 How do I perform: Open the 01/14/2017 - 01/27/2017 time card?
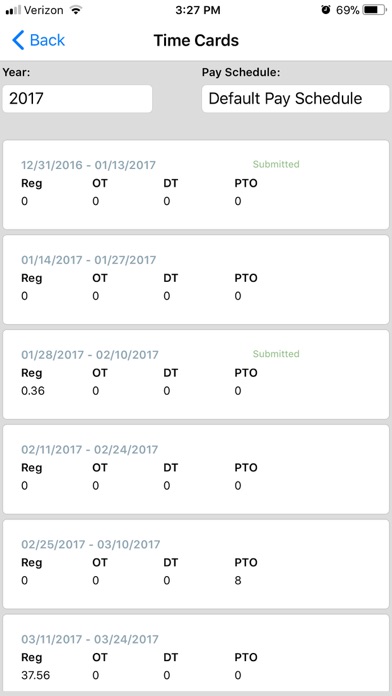point(196,280)
